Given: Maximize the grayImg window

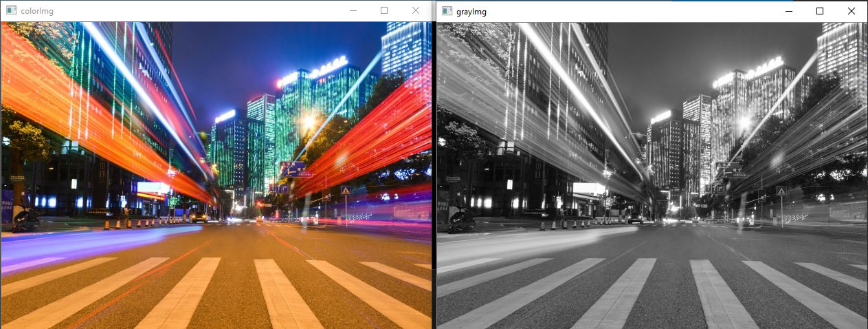Looking at the screenshot, I should tap(820, 10).
